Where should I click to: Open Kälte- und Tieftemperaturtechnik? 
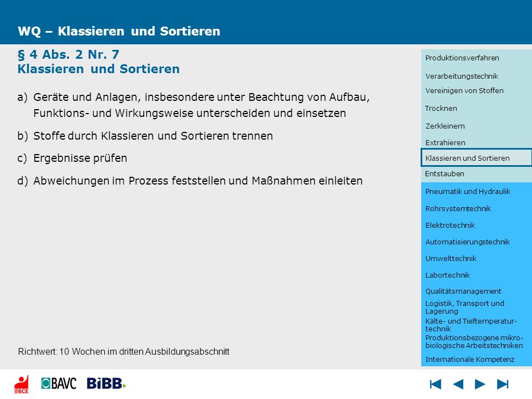(471, 325)
